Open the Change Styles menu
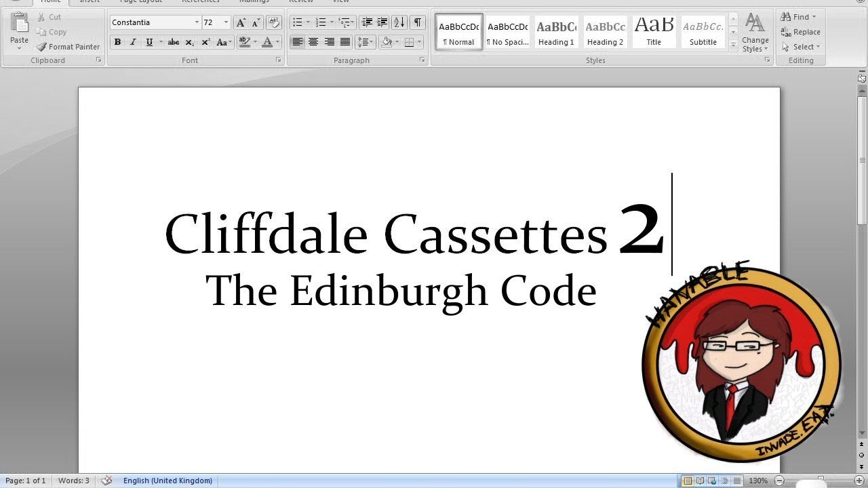The height and width of the screenshot is (488, 868). pos(755,33)
